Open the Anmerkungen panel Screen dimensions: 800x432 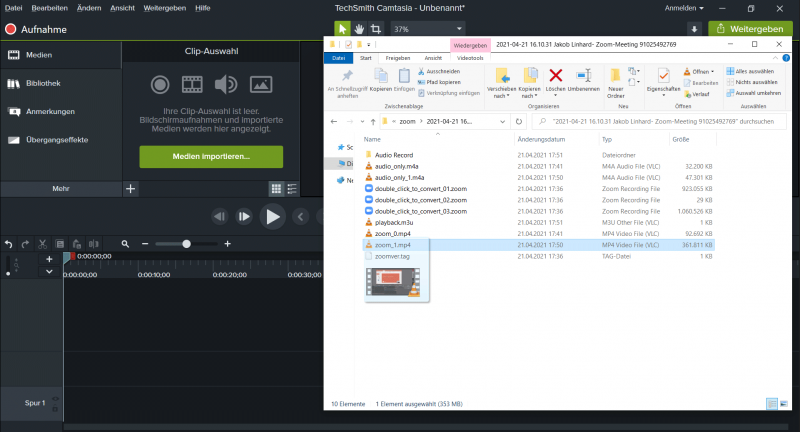(61, 112)
